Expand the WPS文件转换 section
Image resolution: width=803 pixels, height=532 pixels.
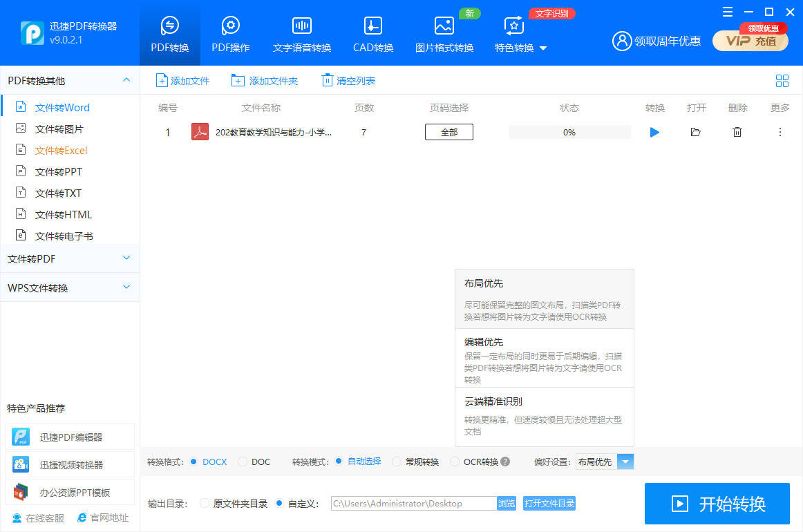[70, 287]
